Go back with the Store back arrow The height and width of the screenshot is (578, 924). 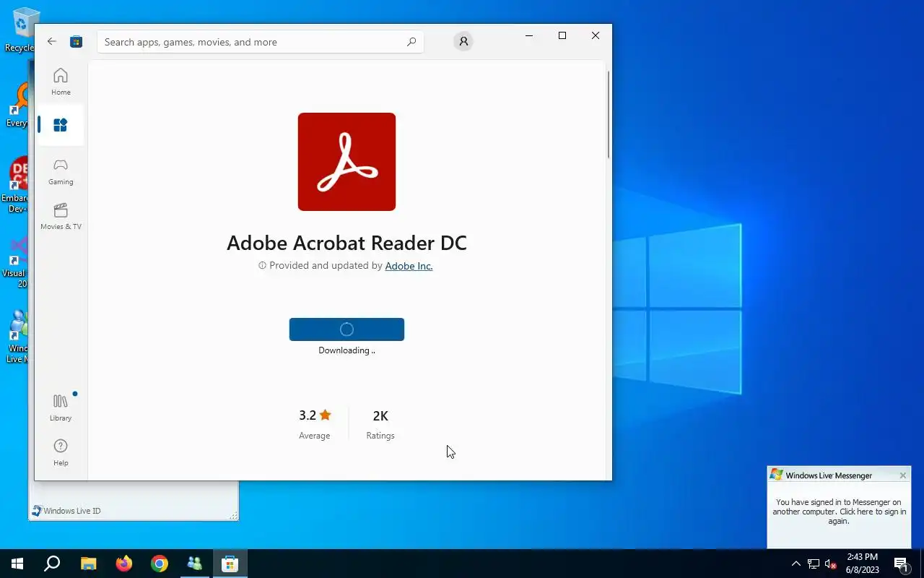(x=52, y=42)
